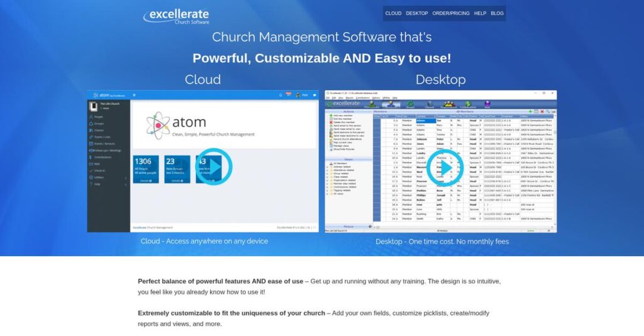Open the CLOUD nav menu item
The width and height of the screenshot is (644, 336).
393,13
